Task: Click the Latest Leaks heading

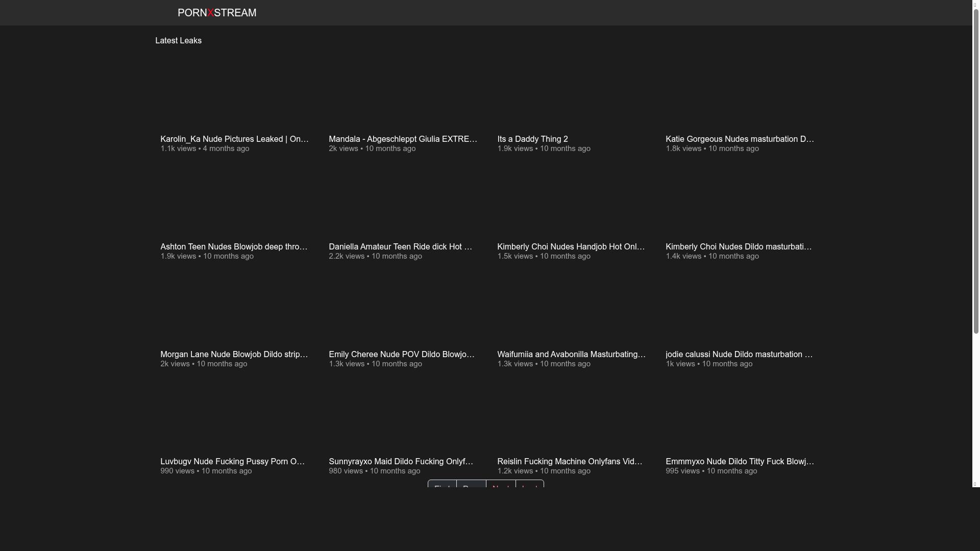Action: point(178,41)
